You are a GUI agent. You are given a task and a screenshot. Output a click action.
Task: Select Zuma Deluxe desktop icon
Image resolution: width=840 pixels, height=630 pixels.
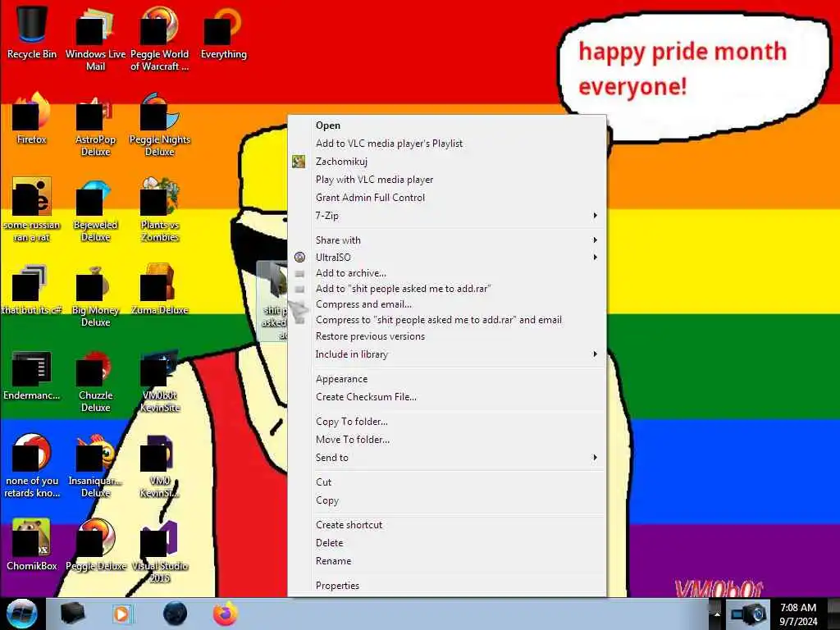coord(159,290)
